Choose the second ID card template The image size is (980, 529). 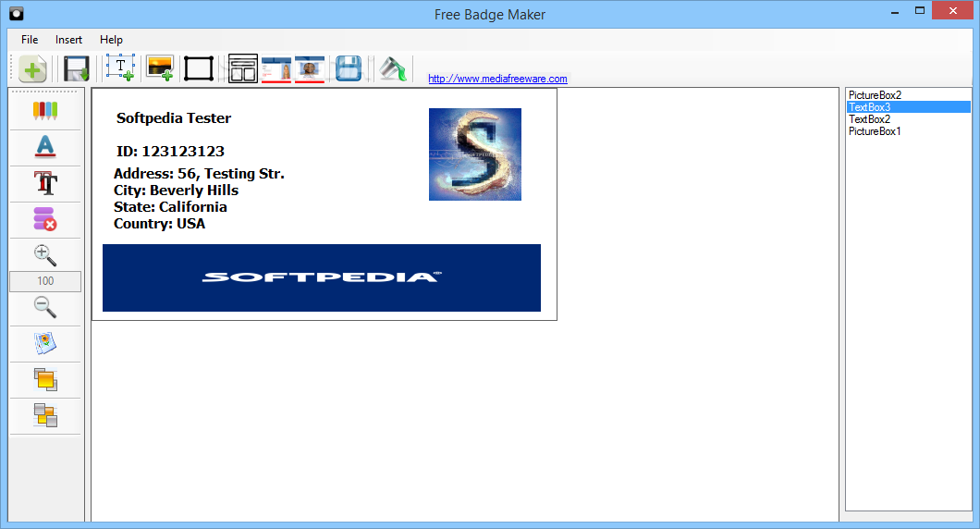coord(310,68)
